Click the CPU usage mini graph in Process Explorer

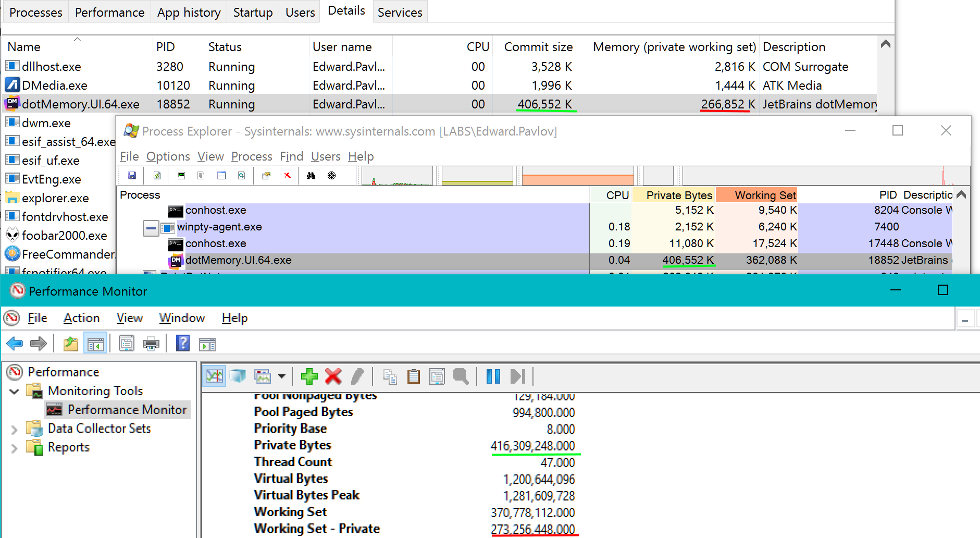point(398,176)
